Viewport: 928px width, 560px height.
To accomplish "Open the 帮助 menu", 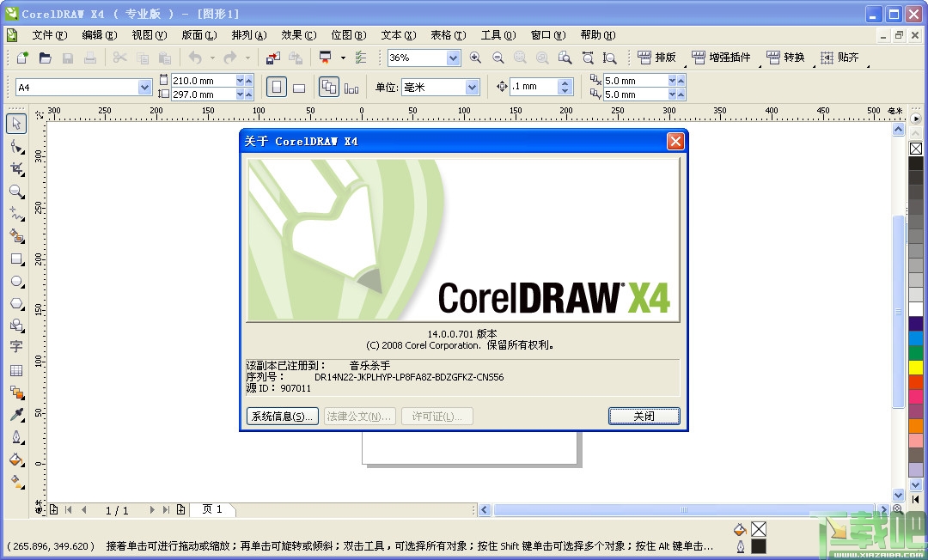I will pos(598,35).
